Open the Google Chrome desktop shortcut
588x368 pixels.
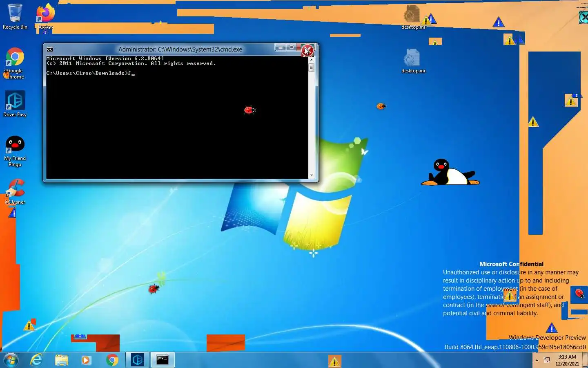pos(15,63)
